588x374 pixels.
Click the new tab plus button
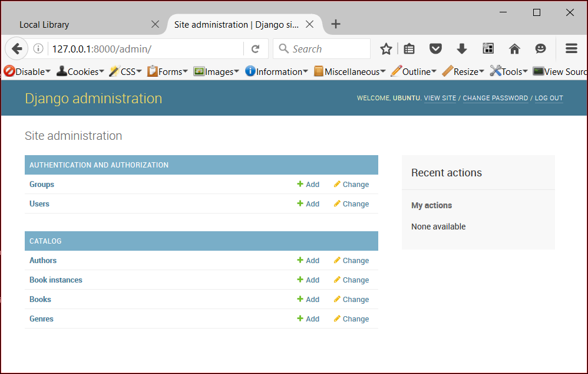[336, 24]
